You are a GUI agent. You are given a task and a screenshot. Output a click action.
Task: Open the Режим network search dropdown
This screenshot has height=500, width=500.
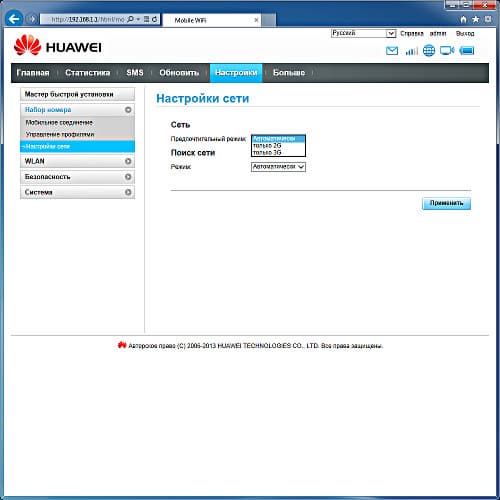(278, 167)
